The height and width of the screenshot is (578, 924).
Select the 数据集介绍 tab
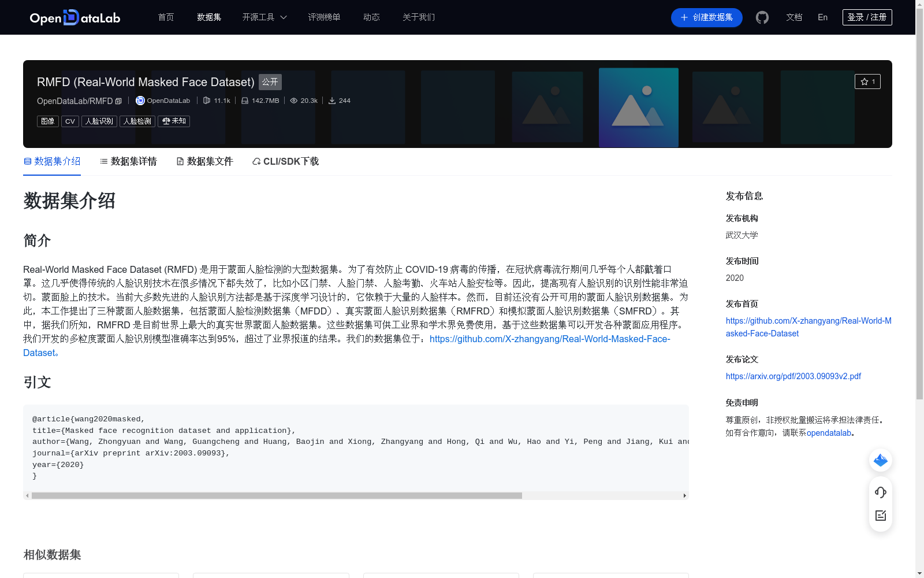click(x=52, y=162)
